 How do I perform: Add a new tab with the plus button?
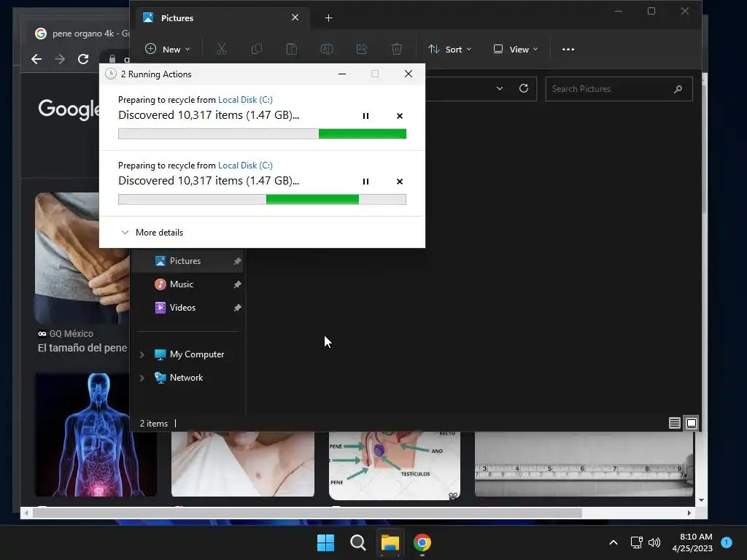pos(328,18)
